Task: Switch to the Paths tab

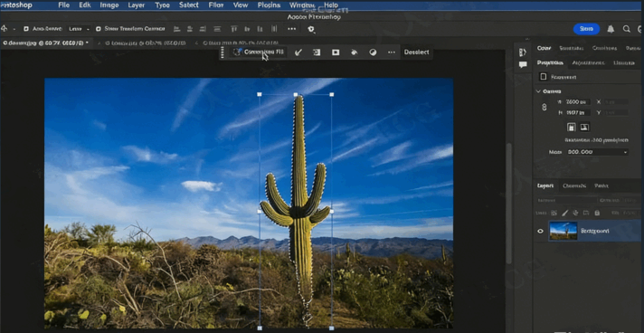Action: [601, 186]
